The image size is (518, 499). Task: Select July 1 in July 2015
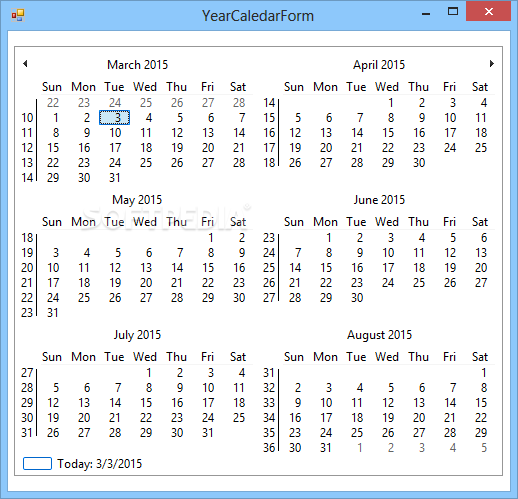pos(148,373)
